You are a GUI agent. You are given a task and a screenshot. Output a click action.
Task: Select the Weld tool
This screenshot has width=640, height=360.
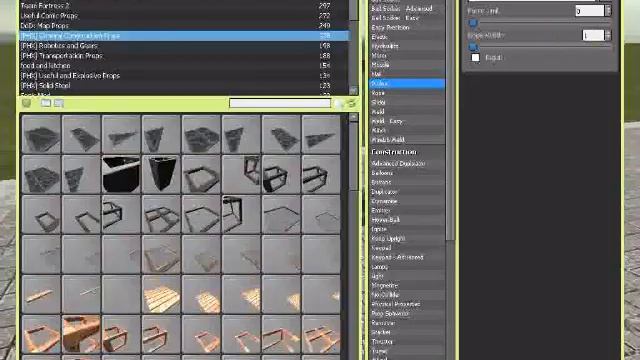click(x=407, y=112)
